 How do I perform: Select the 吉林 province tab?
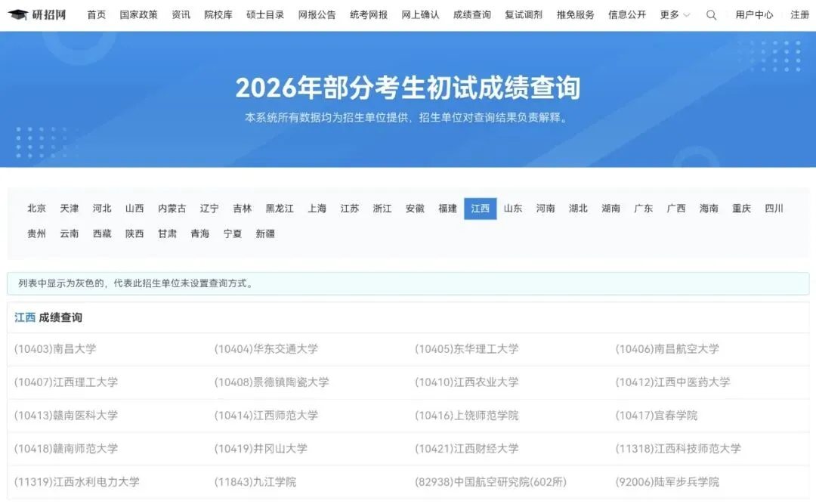[242, 209]
